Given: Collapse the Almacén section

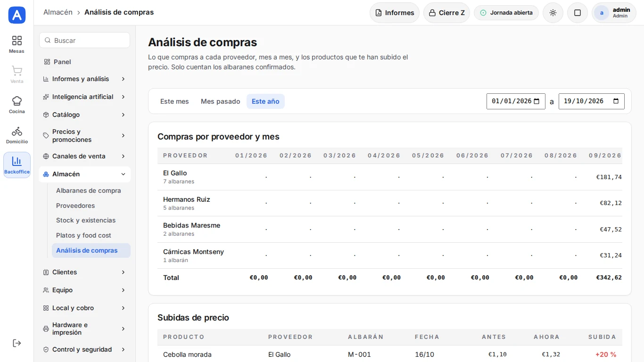Looking at the screenshot, I should (85, 174).
